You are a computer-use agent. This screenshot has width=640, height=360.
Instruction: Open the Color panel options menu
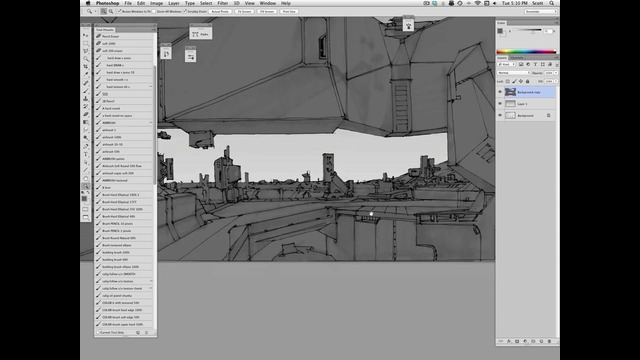pos(556,23)
